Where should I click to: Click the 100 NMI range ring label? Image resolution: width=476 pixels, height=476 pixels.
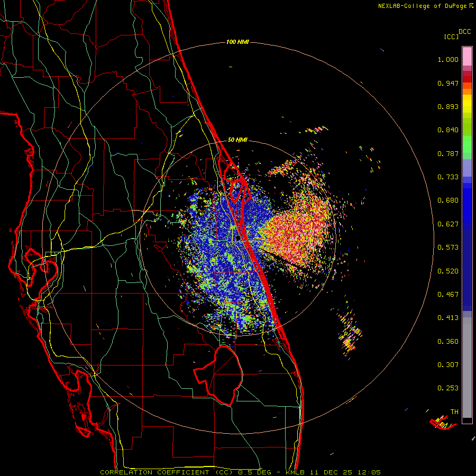coord(237,42)
